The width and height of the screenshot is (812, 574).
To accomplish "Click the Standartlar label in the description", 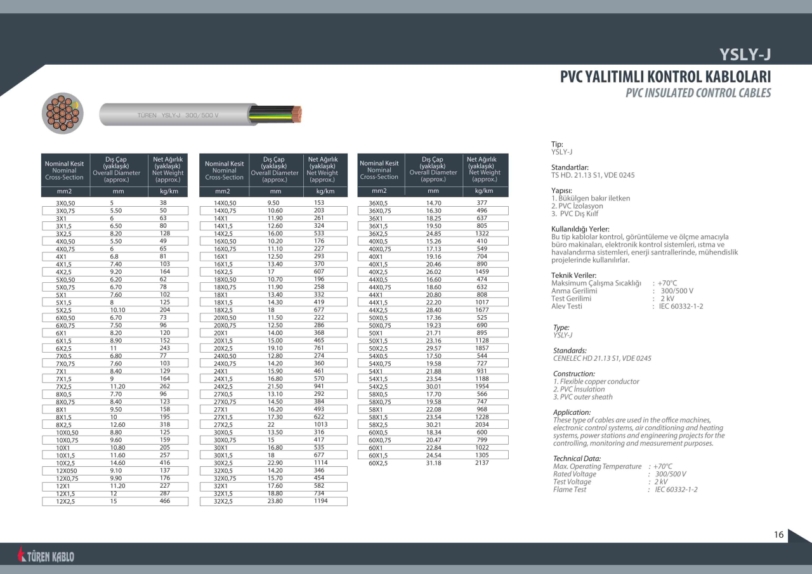I will point(570,167).
